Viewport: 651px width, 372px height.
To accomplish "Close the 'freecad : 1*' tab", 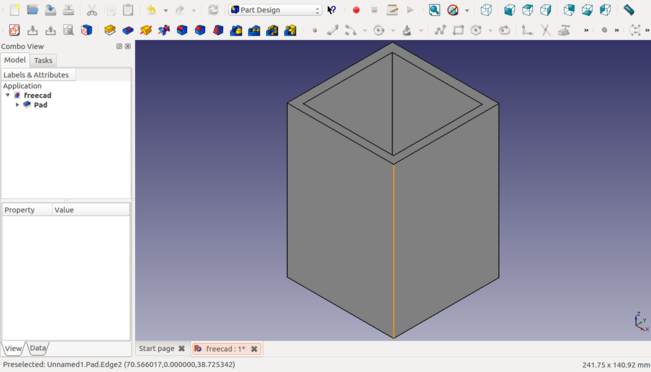I will [x=254, y=349].
